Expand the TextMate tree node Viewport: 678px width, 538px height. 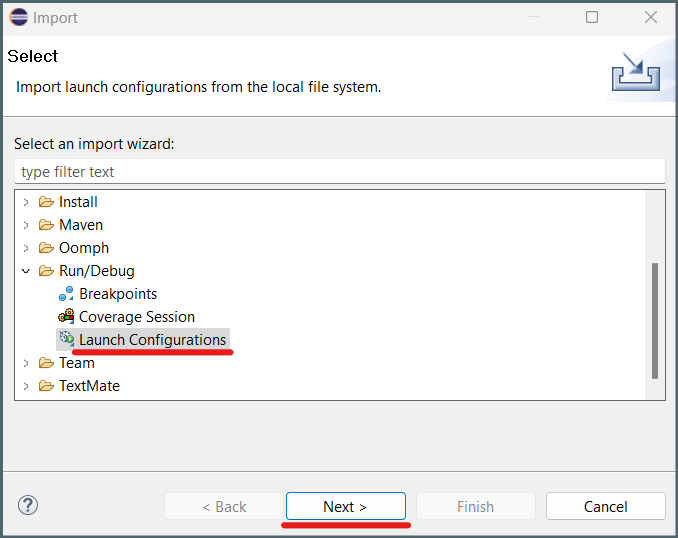point(26,386)
